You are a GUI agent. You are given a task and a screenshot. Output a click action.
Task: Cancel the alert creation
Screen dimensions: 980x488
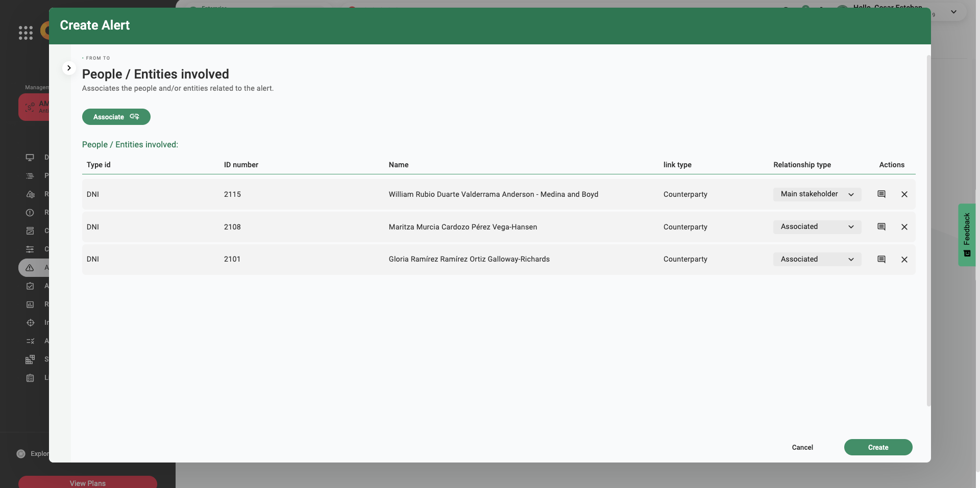pyautogui.click(x=802, y=447)
